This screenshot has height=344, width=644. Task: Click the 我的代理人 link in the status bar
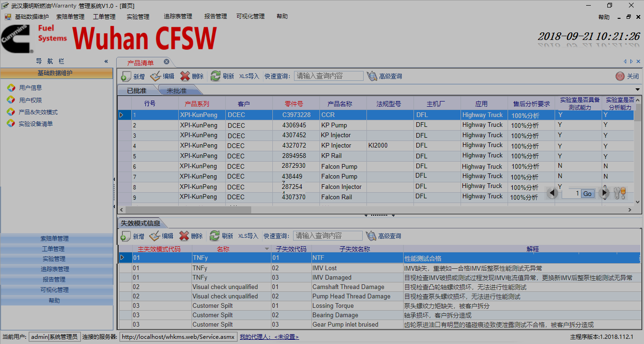(269, 337)
